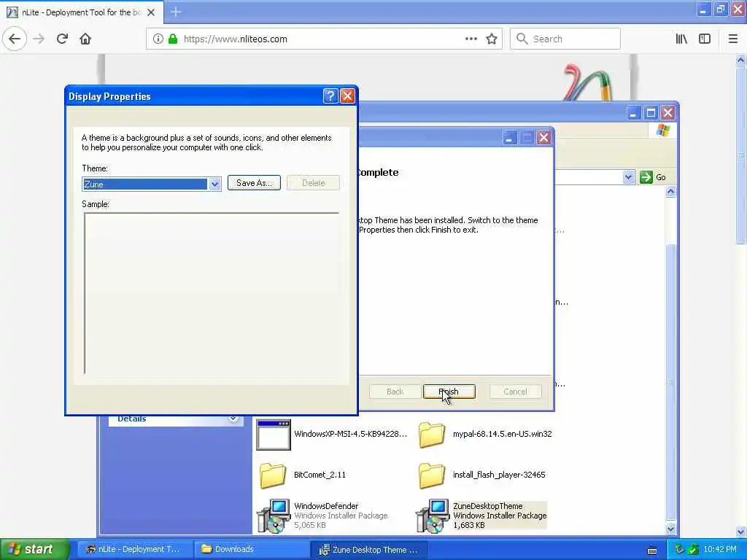The image size is (747, 560).
Task: Click the Go button in Downloads explorer
Action: coord(653,177)
